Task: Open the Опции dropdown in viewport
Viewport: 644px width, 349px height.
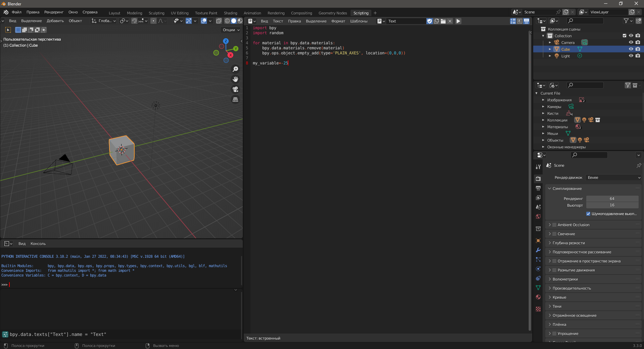Action: tap(231, 30)
